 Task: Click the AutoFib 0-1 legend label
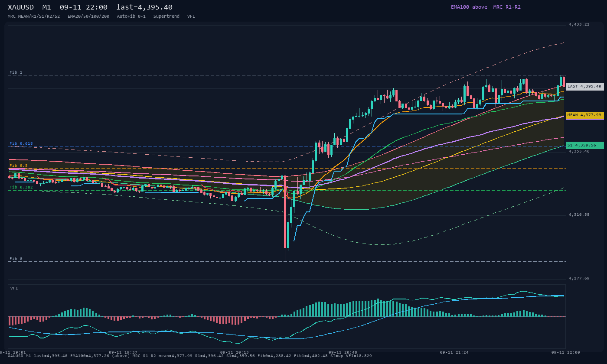131,16
